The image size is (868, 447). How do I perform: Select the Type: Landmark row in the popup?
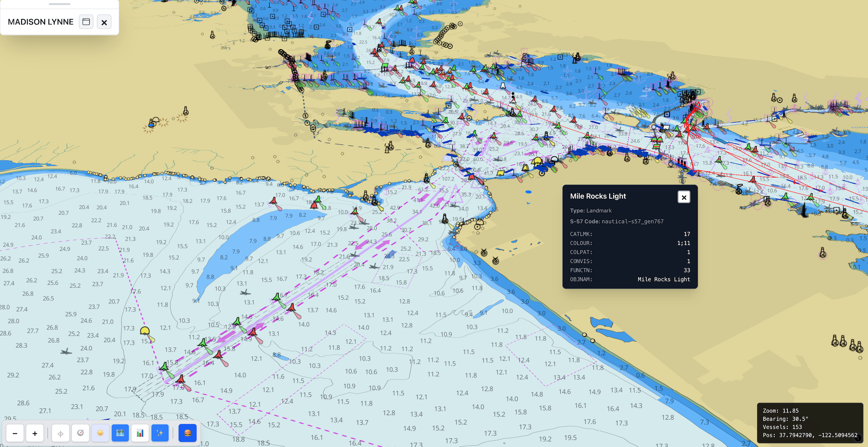tap(590, 210)
